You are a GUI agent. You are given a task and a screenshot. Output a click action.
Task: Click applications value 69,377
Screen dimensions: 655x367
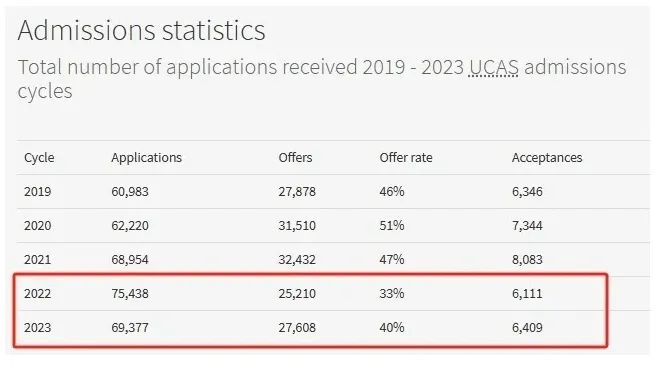(130, 327)
